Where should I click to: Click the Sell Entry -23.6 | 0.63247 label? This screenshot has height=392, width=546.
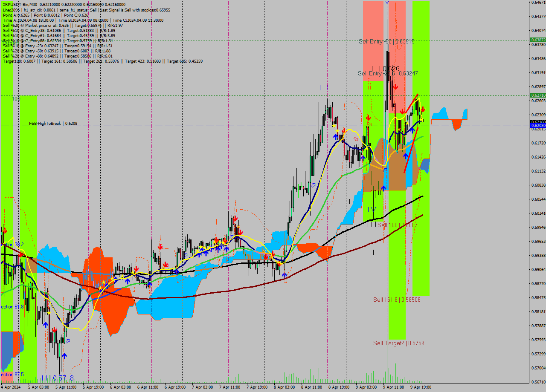(388, 73)
